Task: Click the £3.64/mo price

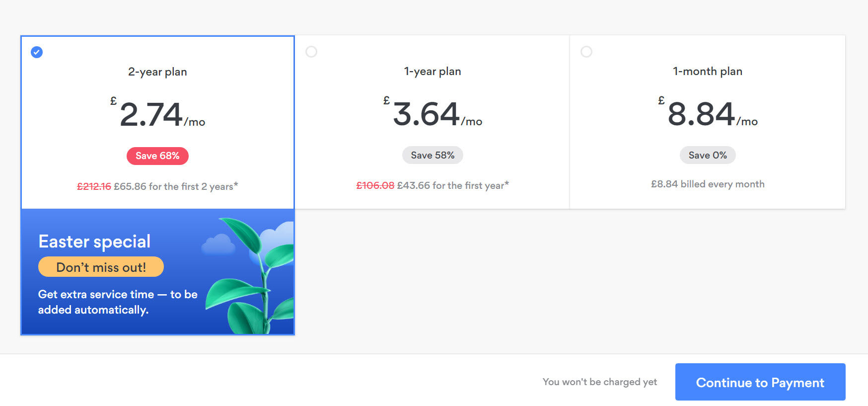Action: 433,113
